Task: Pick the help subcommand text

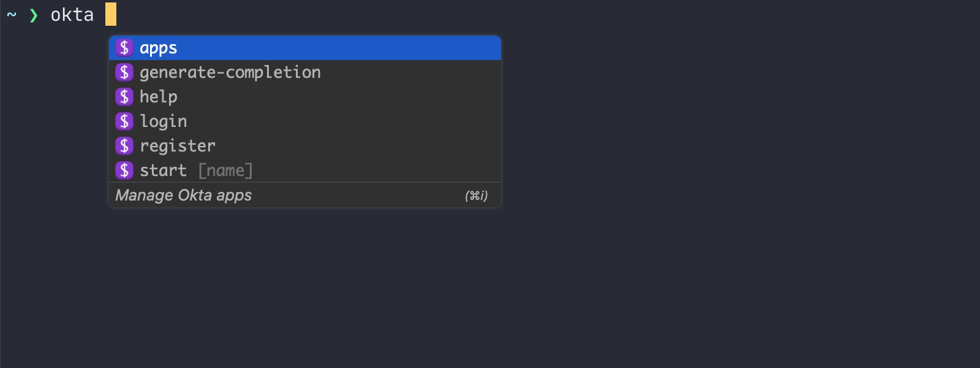Action: pos(158,97)
